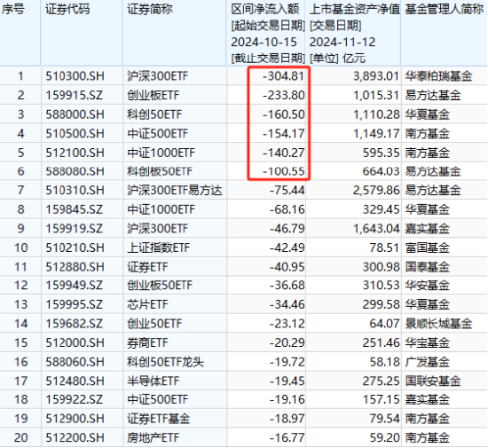Click the name 沪深300ETF易方达

[175, 190]
